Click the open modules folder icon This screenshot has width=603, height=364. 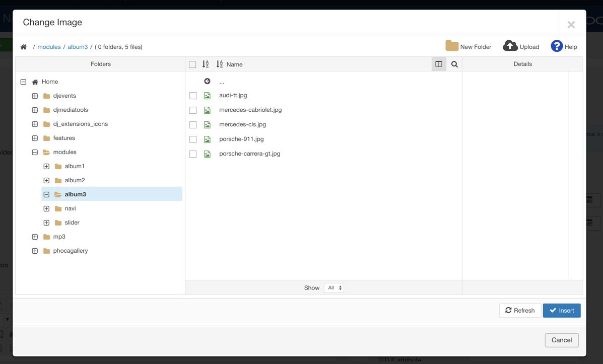(46, 152)
